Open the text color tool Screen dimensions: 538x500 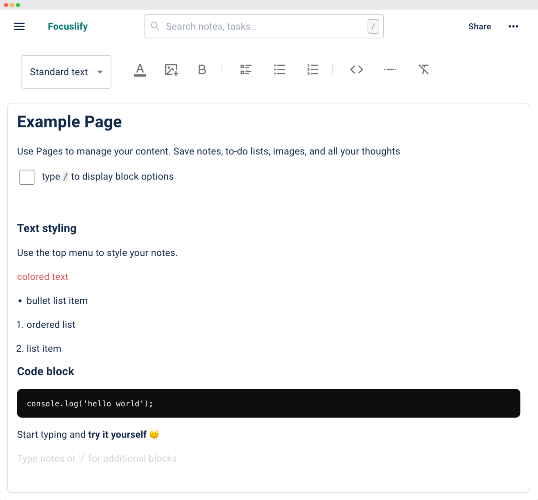click(140, 70)
